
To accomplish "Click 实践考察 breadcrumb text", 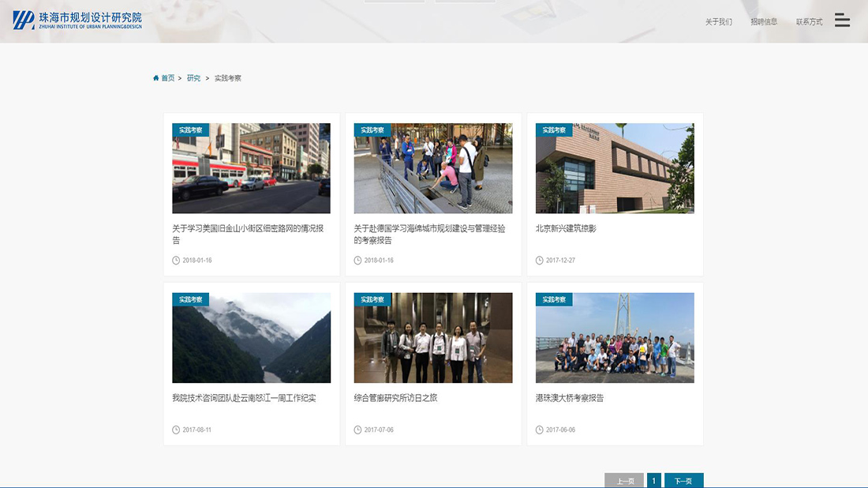I will [227, 78].
